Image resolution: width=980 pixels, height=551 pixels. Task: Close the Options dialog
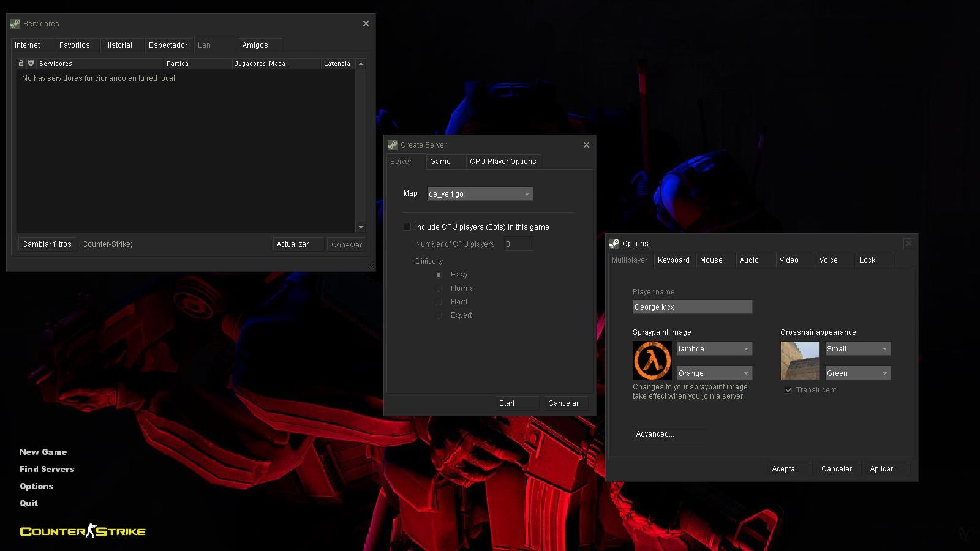pyautogui.click(x=908, y=244)
